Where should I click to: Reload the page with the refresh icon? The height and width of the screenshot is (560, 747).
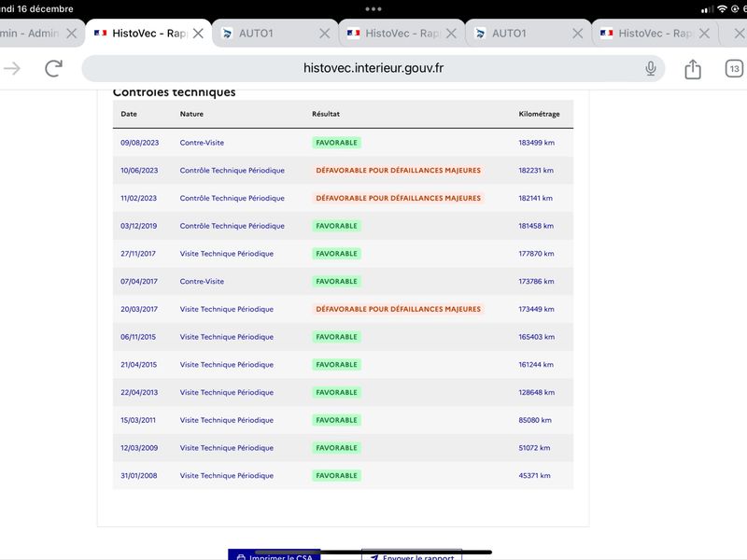(54, 68)
